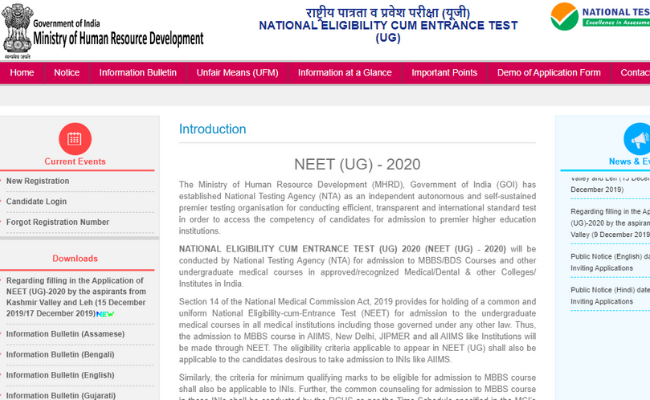Open the Home menu item
Screen dimensions: 650x400
point(22,73)
